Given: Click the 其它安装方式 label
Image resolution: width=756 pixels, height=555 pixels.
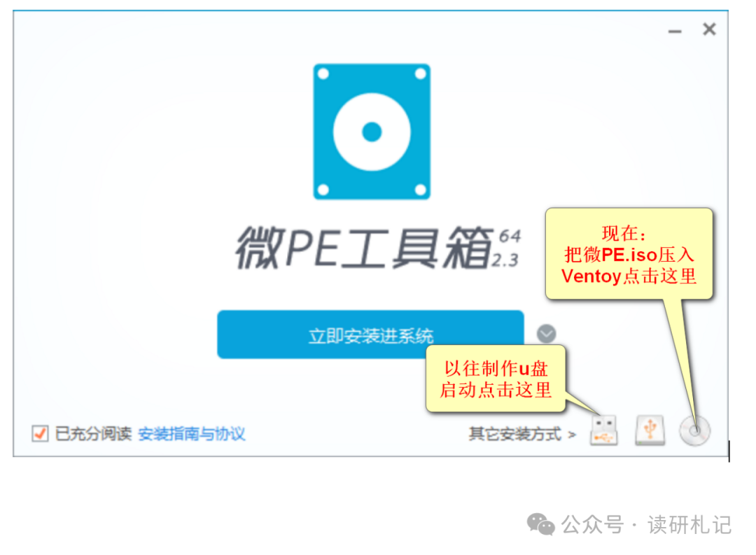Looking at the screenshot, I should [x=515, y=434].
